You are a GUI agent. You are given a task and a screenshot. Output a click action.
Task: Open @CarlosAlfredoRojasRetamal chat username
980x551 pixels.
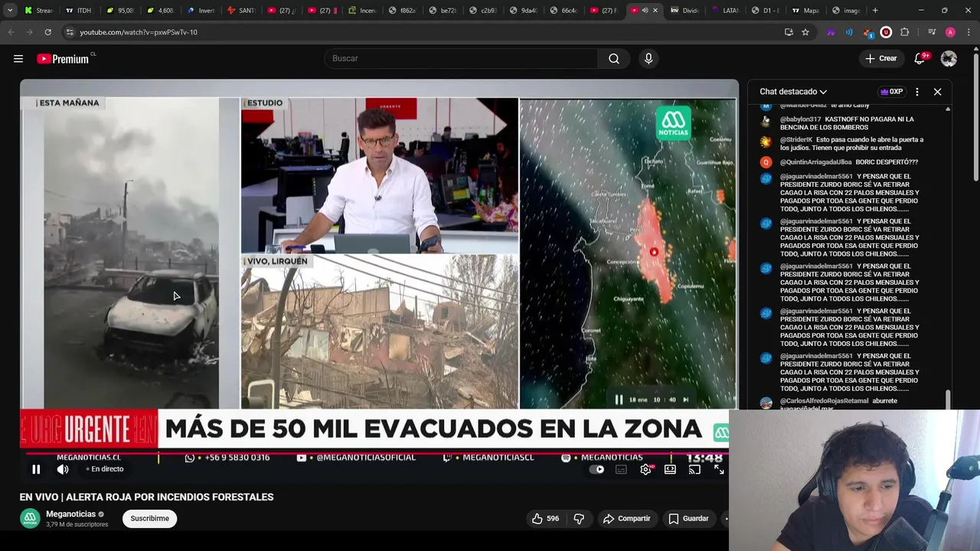tap(824, 401)
